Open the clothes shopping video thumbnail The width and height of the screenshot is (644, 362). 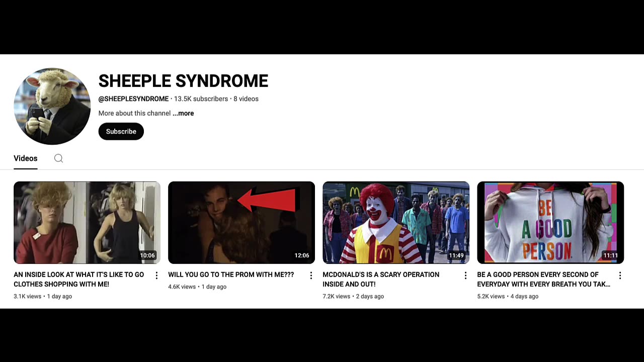point(87,223)
